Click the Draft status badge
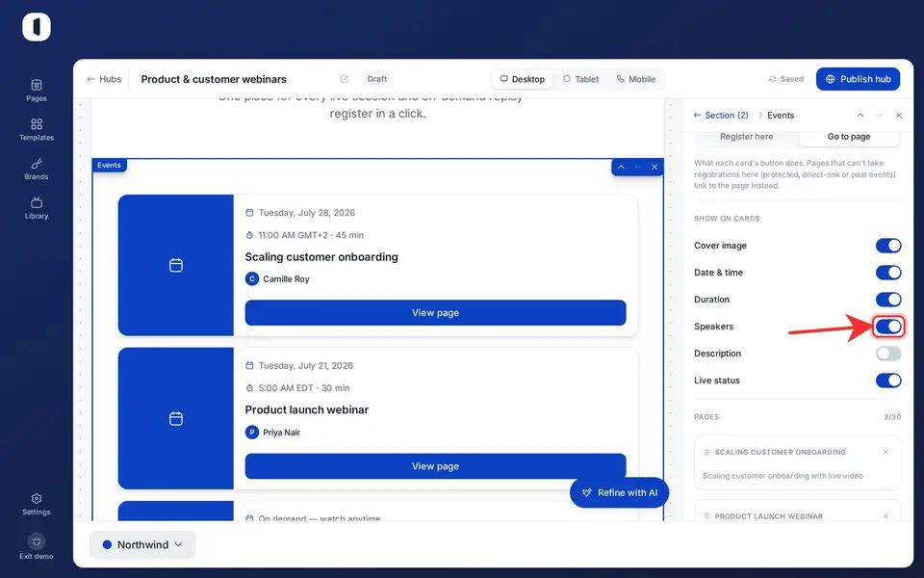This screenshot has height=578, width=924. point(377,79)
